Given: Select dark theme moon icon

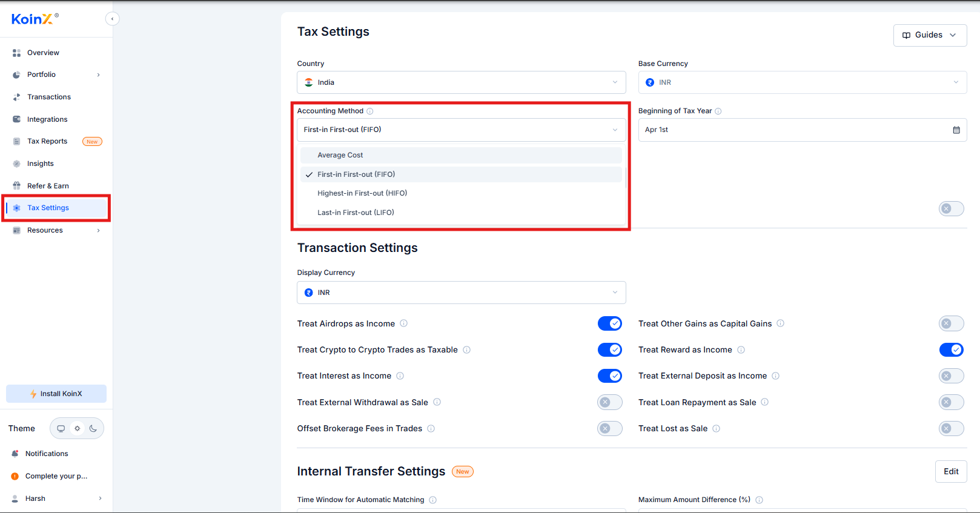Looking at the screenshot, I should pyautogui.click(x=93, y=428).
